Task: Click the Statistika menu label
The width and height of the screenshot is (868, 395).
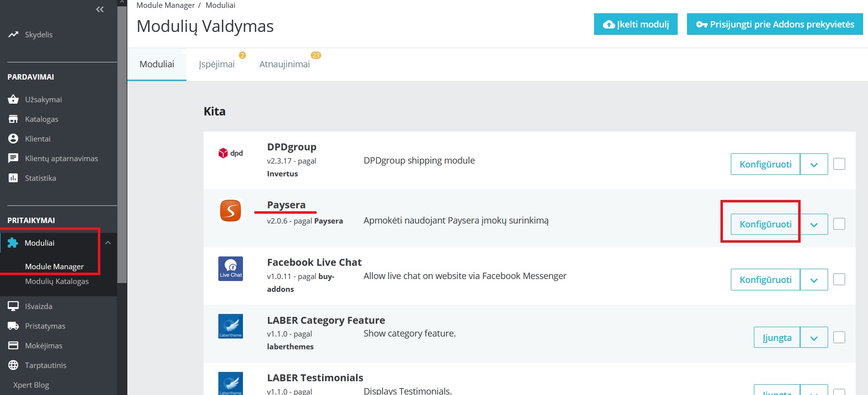Action: pyautogui.click(x=40, y=178)
